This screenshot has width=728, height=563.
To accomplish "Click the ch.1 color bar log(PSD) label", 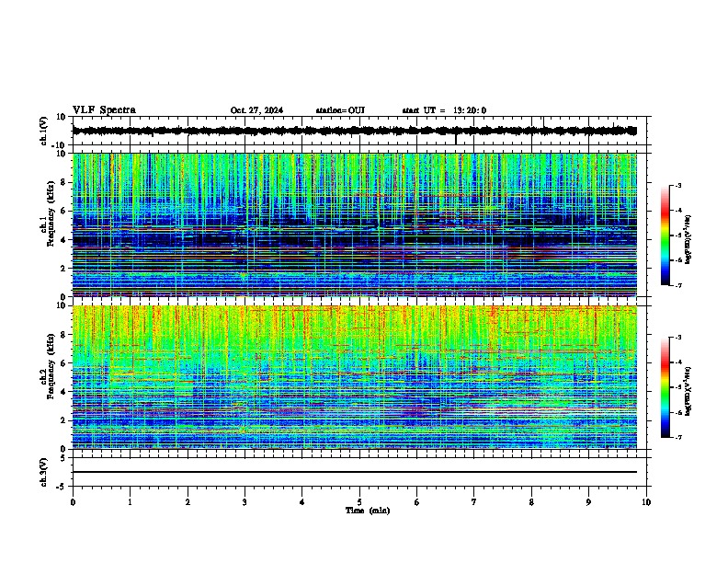I will [x=688, y=239].
